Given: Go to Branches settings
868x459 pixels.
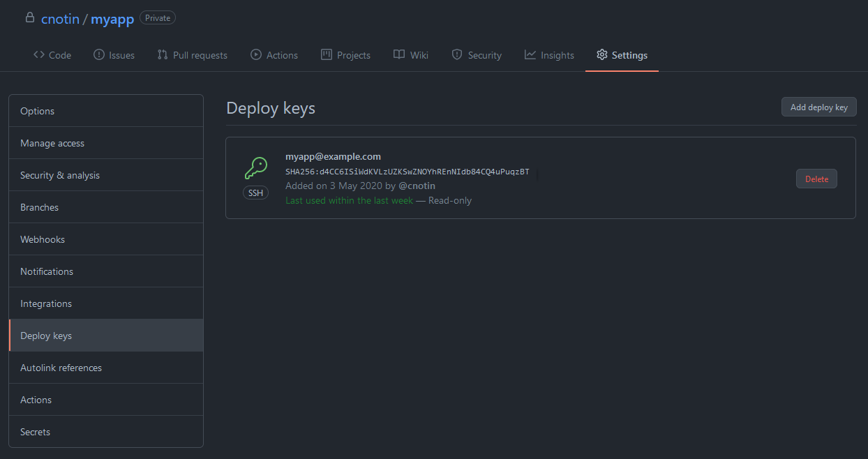Looking at the screenshot, I should 106,207.
